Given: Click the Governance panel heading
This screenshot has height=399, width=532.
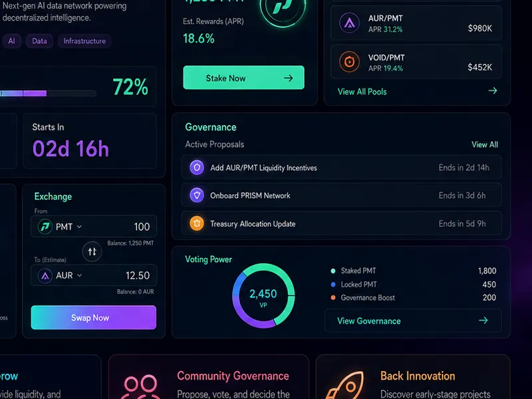Looking at the screenshot, I should [211, 127].
